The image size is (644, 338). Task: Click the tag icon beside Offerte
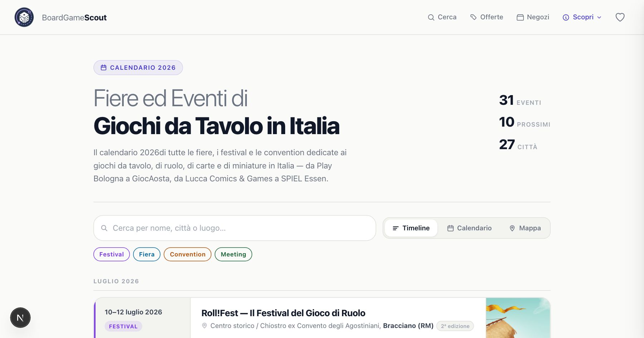[473, 17]
